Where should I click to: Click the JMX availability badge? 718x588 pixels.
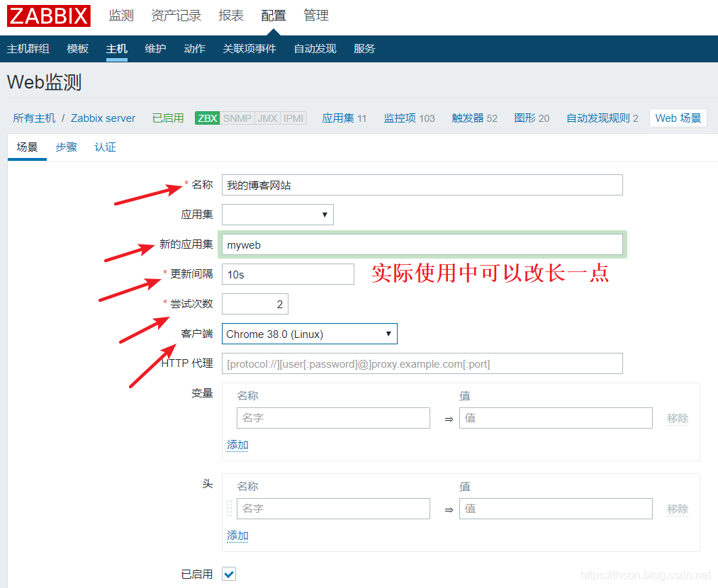tap(267, 118)
